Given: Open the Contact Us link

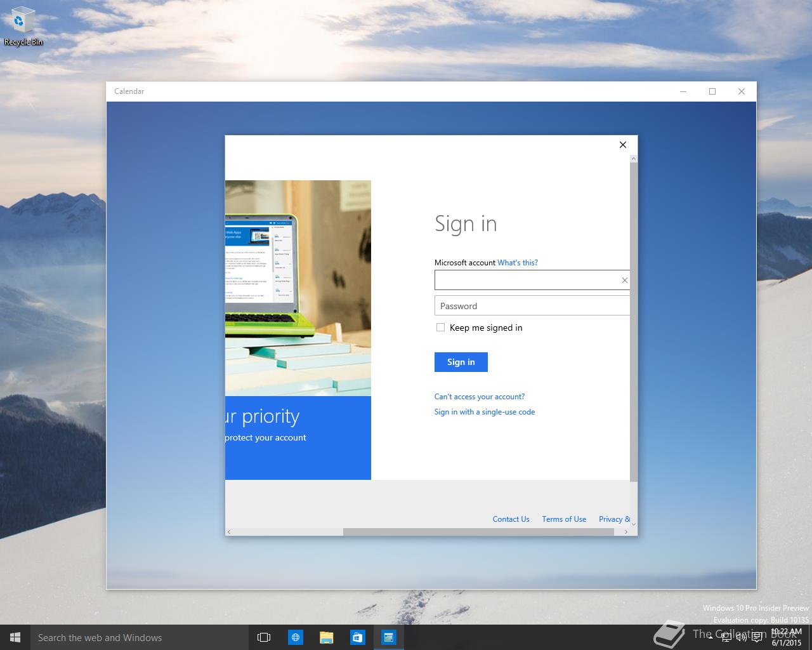Looking at the screenshot, I should coord(511,519).
